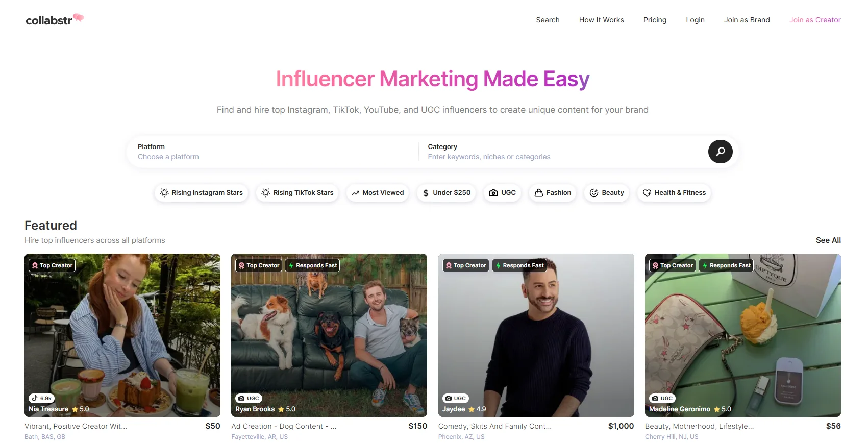Filter by Rising Instagram Stars
The height and width of the screenshot is (443, 868).
pos(201,193)
